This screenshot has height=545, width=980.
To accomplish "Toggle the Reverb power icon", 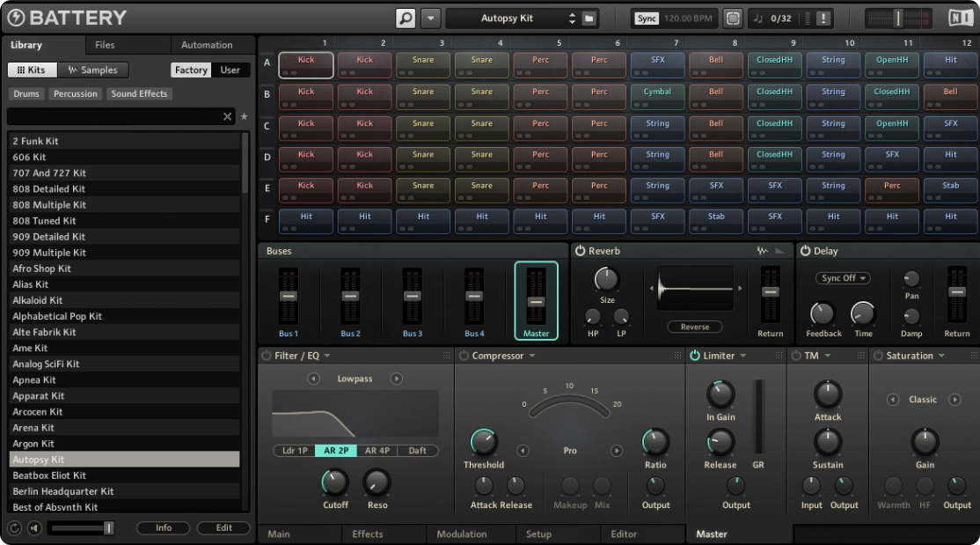I will click(580, 251).
